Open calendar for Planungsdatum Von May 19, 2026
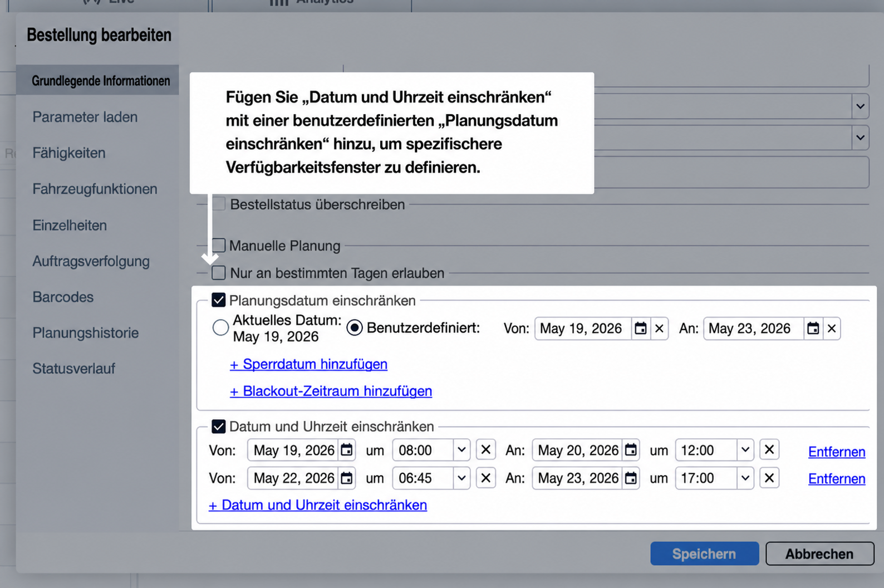This screenshot has width=884, height=588. pyautogui.click(x=640, y=329)
